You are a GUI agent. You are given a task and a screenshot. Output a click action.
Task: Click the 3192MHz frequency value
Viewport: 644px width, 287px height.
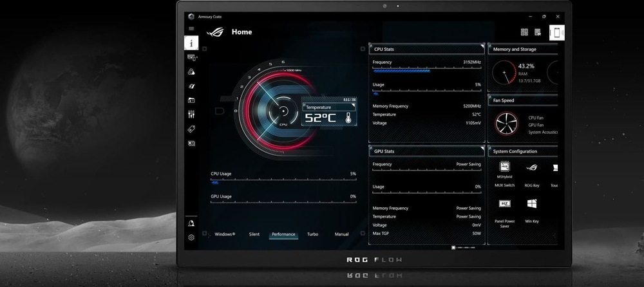[x=472, y=62]
